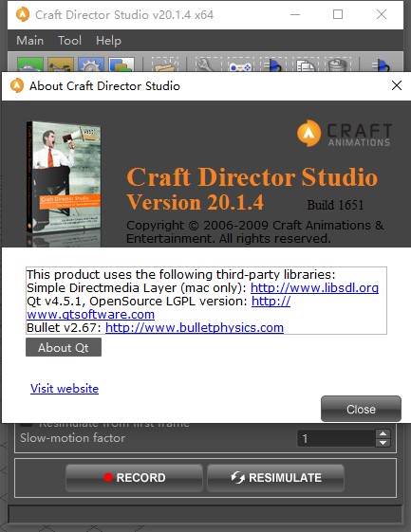Click the blue and green overlapping windows toolbar icon
411x532 pixels.
[121, 64]
